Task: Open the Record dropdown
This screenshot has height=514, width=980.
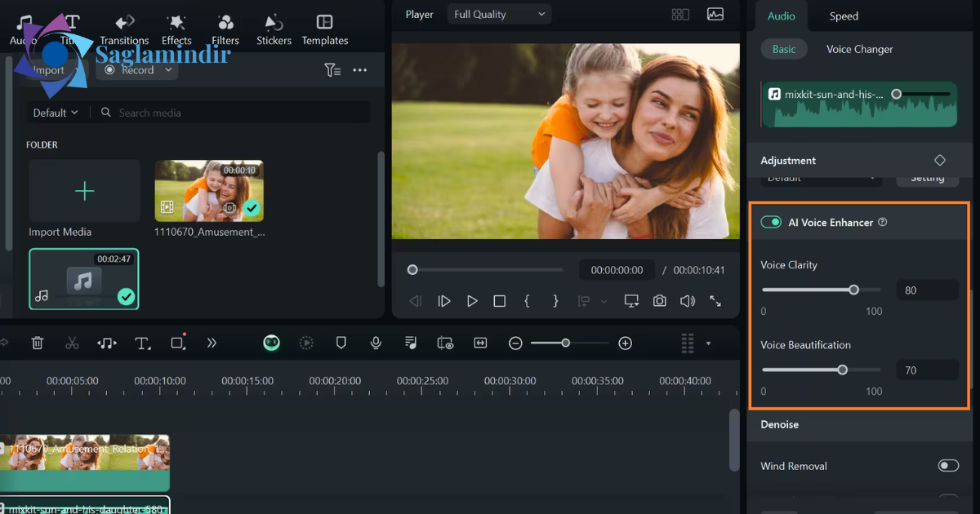Action: pyautogui.click(x=137, y=70)
